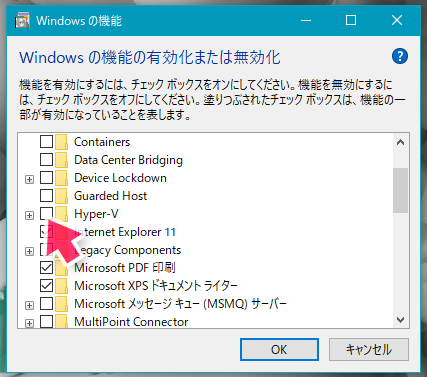Click the Data Center Bridging folder icon
427x377 pixels.
pos(61,160)
